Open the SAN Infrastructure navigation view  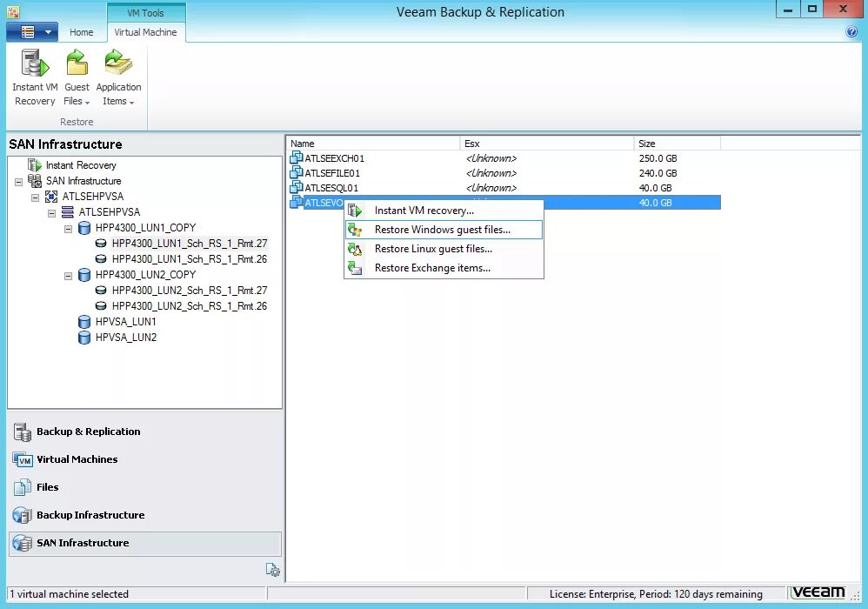click(x=145, y=543)
